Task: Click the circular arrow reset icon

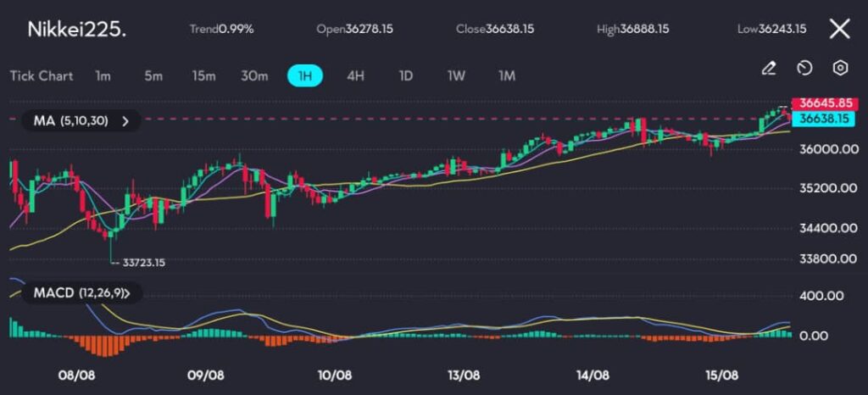Action: pyautogui.click(x=805, y=68)
